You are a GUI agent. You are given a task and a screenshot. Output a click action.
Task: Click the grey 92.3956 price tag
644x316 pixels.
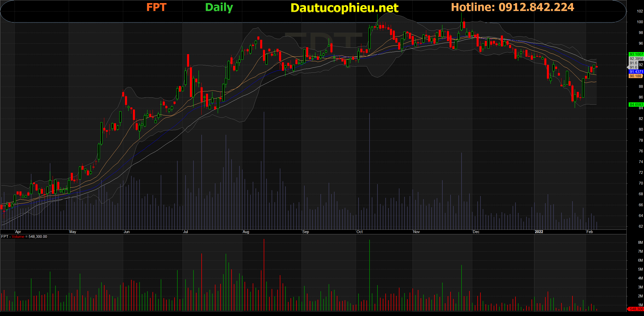pyautogui.click(x=636, y=59)
